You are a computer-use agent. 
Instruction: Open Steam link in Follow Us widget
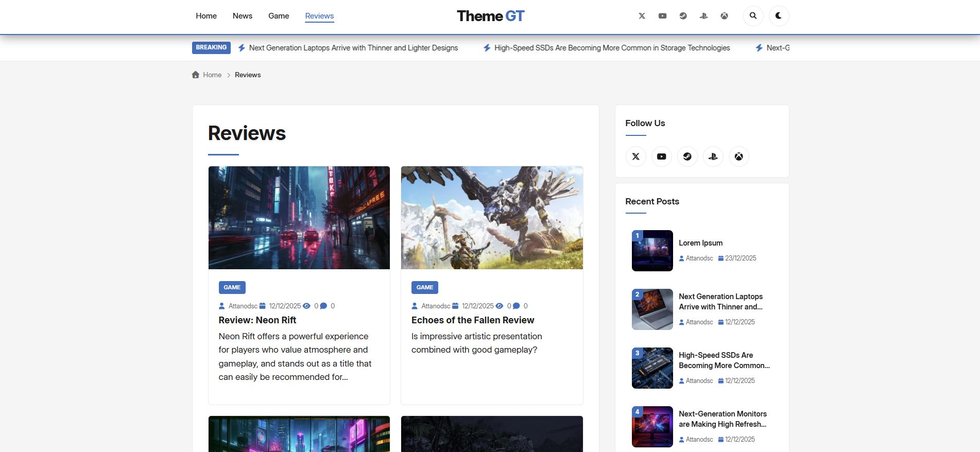(x=687, y=157)
